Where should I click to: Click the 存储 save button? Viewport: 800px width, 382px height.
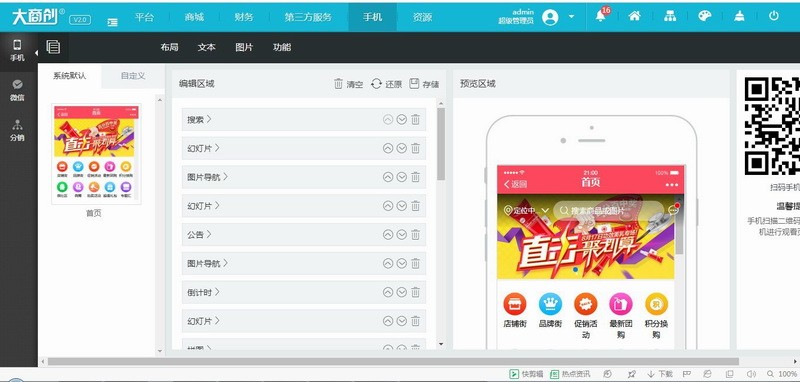[424, 84]
